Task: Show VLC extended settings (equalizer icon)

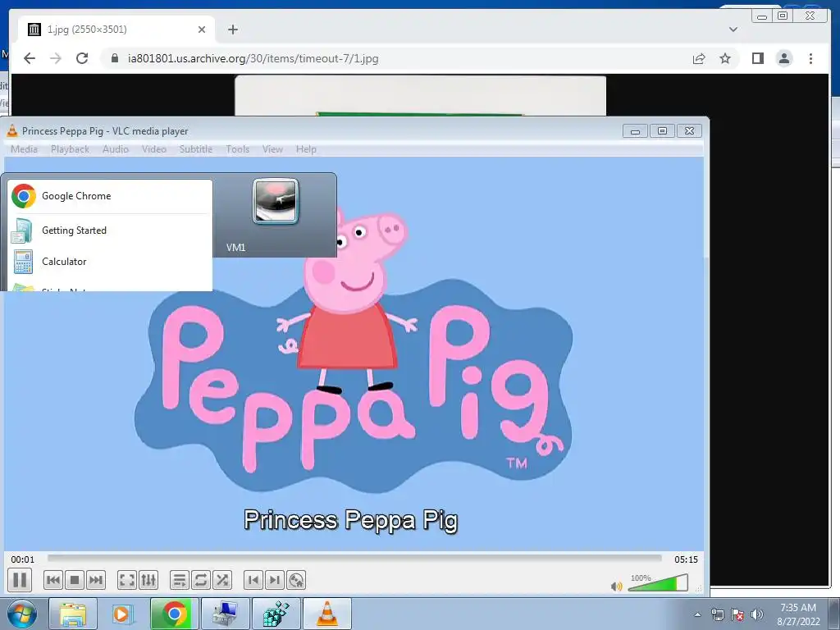Action: click(x=148, y=580)
